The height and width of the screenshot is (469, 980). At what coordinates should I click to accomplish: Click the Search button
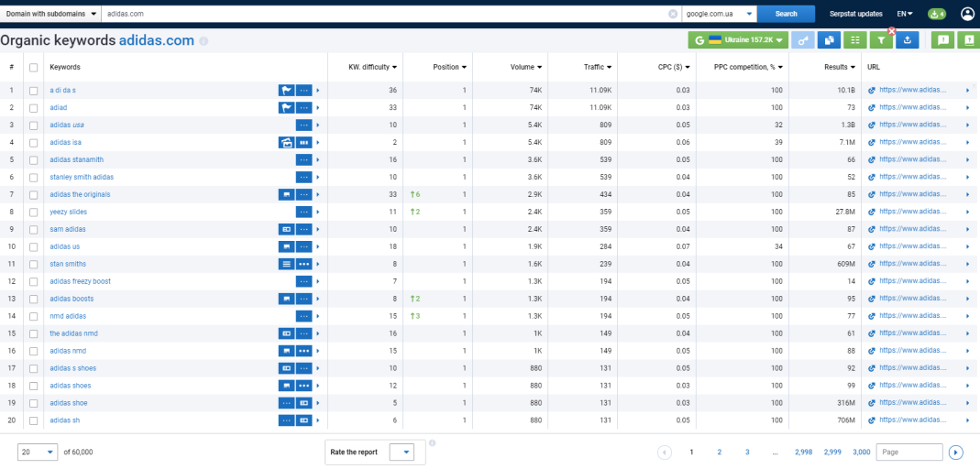coord(786,14)
